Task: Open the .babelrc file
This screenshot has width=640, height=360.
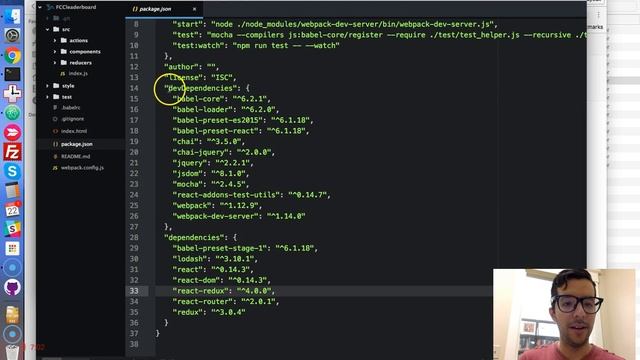Action: (71, 107)
